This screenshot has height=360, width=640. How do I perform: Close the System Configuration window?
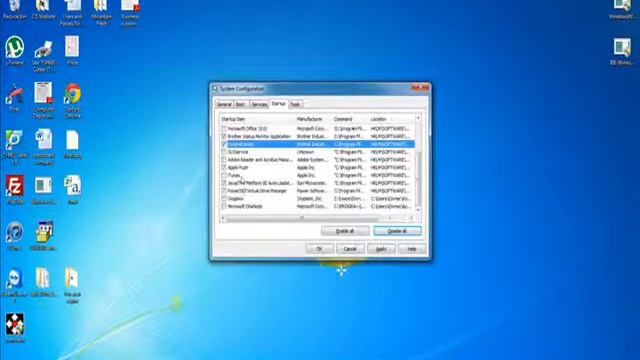[420, 88]
